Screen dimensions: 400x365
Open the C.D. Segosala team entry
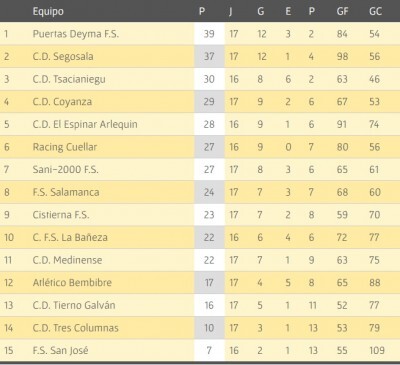click(63, 56)
